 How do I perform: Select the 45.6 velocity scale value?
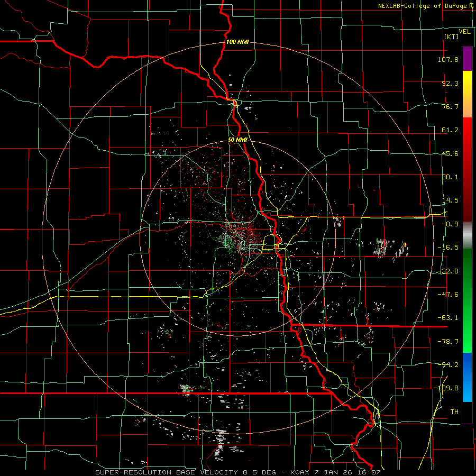point(450,153)
